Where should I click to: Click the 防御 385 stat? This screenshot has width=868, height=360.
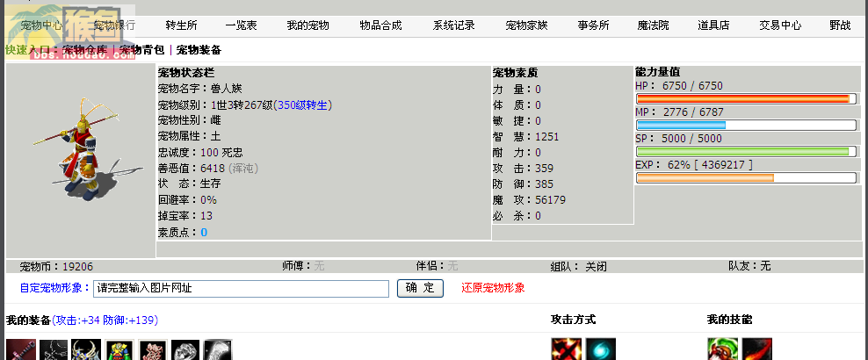(523, 184)
